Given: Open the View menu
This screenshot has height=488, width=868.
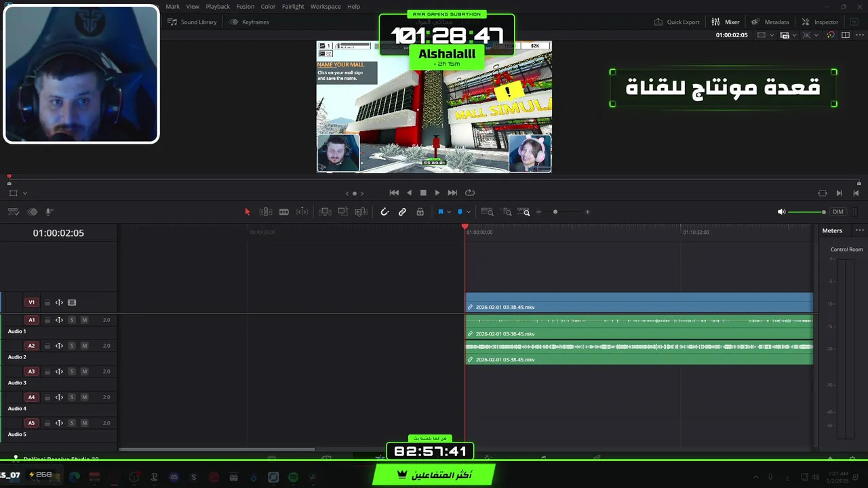Looking at the screenshot, I should pyautogui.click(x=193, y=6).
